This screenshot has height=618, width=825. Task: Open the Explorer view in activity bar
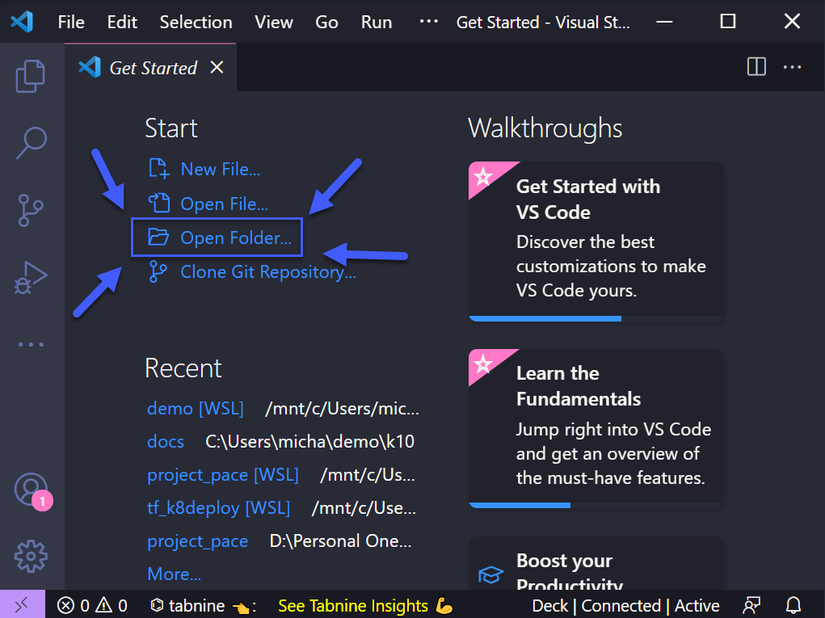31,75
